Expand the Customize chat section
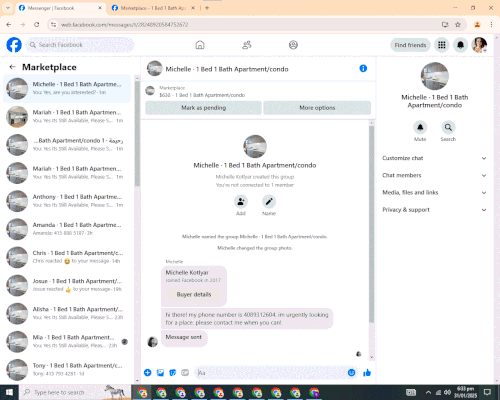Screen dimensions: 500x400 (434, 158)
